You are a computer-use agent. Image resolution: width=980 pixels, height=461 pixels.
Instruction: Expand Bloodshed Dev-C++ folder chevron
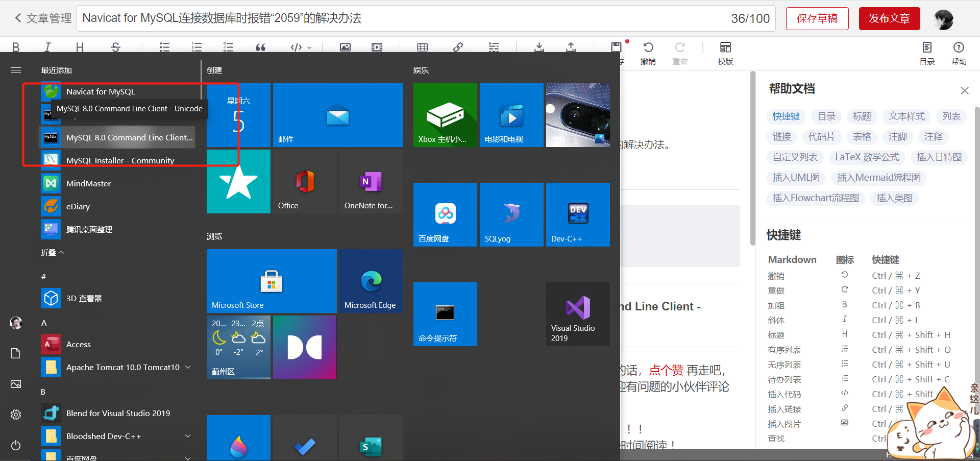188,436
